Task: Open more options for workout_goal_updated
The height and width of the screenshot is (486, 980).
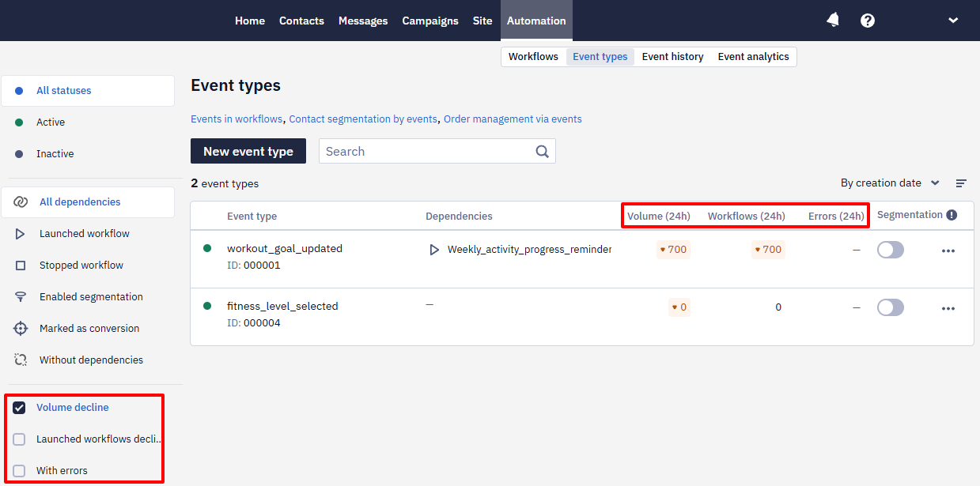Action: (x=948, y=251)
